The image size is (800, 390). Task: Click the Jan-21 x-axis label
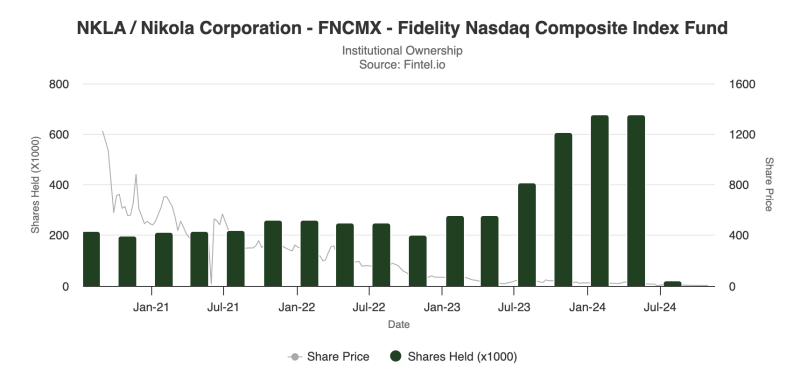151,307
